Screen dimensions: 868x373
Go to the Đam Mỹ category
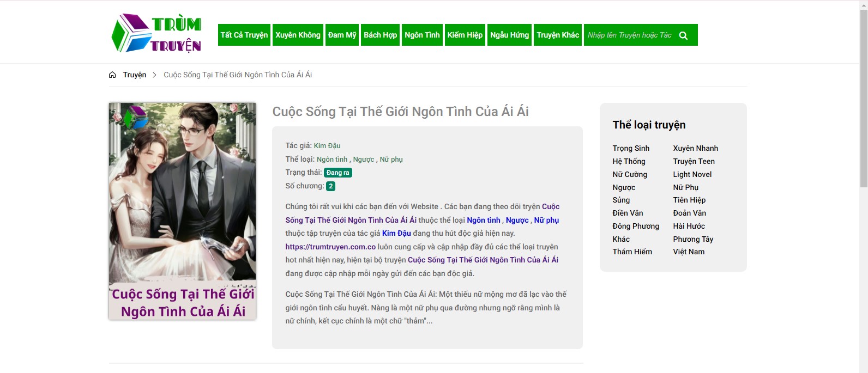point(342,35)
